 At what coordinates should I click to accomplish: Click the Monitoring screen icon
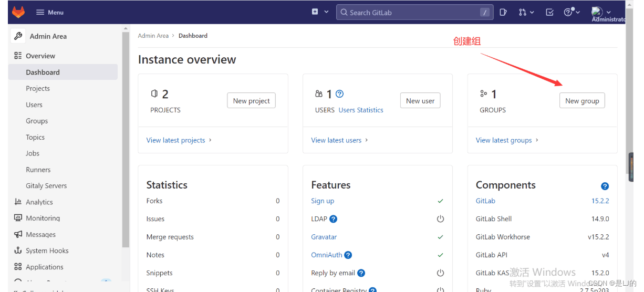coord(18,218)
